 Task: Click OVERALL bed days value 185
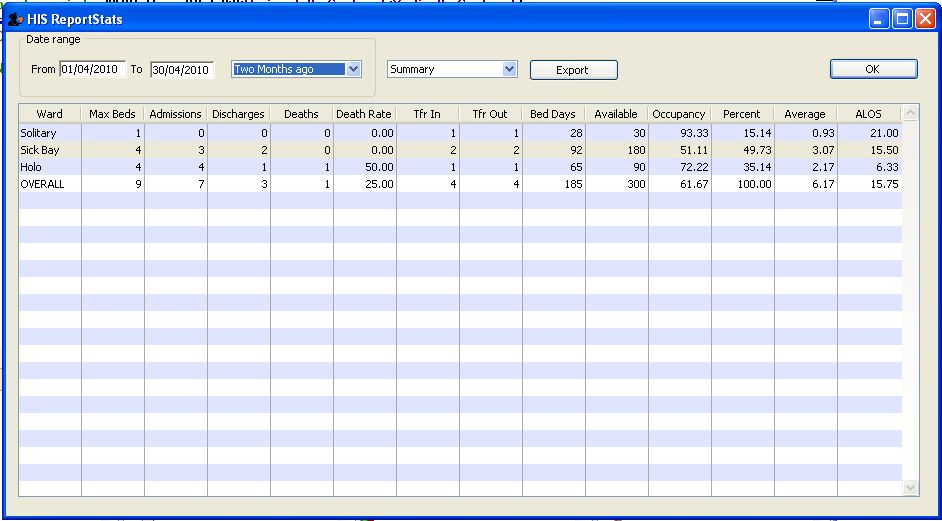point(573,184)
